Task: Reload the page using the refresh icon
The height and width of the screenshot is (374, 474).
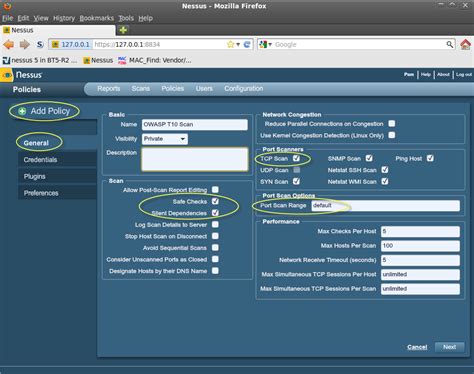Action: (247, 44)
